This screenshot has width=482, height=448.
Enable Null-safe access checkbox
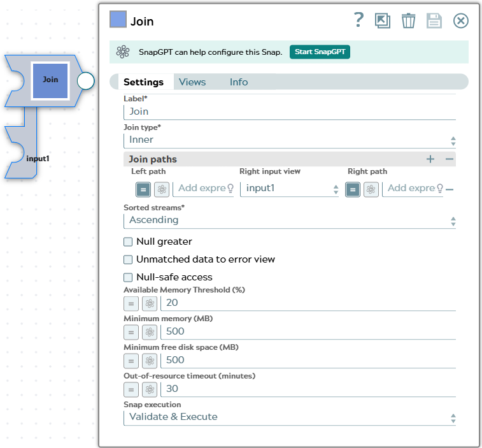(128, 278)
